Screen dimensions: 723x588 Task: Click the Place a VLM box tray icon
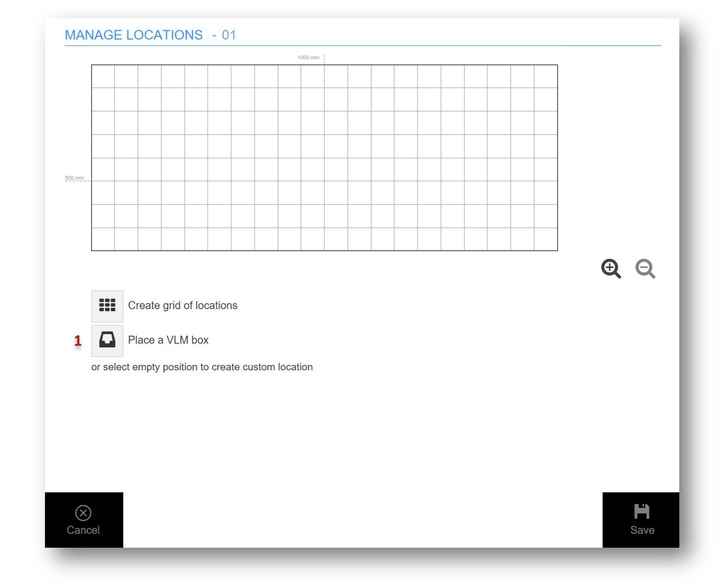pyautogui.click(x=107, y=340)
